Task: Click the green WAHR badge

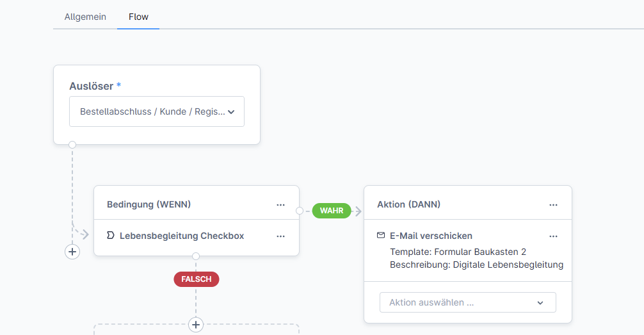Action: point(332,211)
